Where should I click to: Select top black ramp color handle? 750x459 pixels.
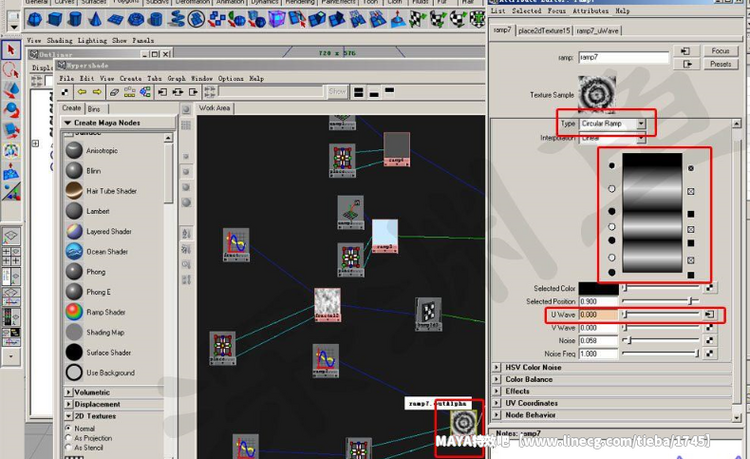pyautogui.click(x=612, y=166)
